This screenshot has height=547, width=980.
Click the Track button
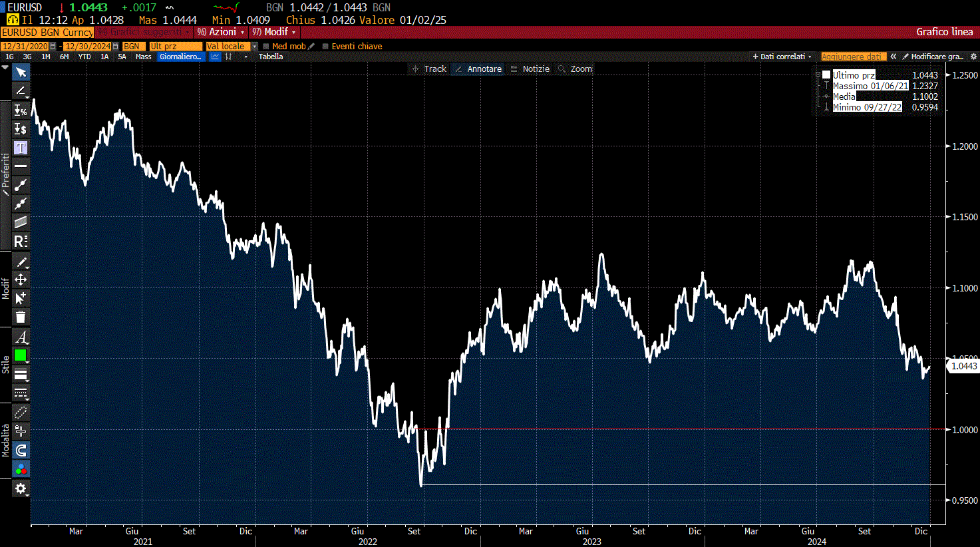pyautogui.click(x=429, y=69)
